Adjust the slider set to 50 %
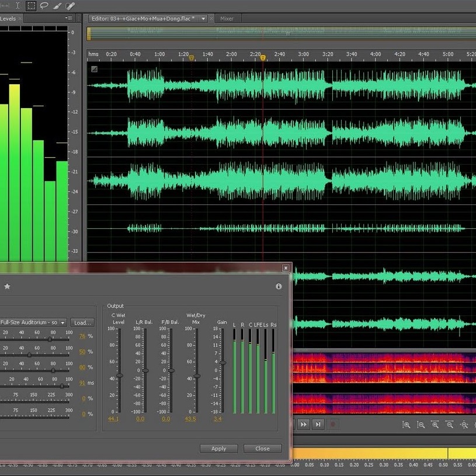 (29, 355)
